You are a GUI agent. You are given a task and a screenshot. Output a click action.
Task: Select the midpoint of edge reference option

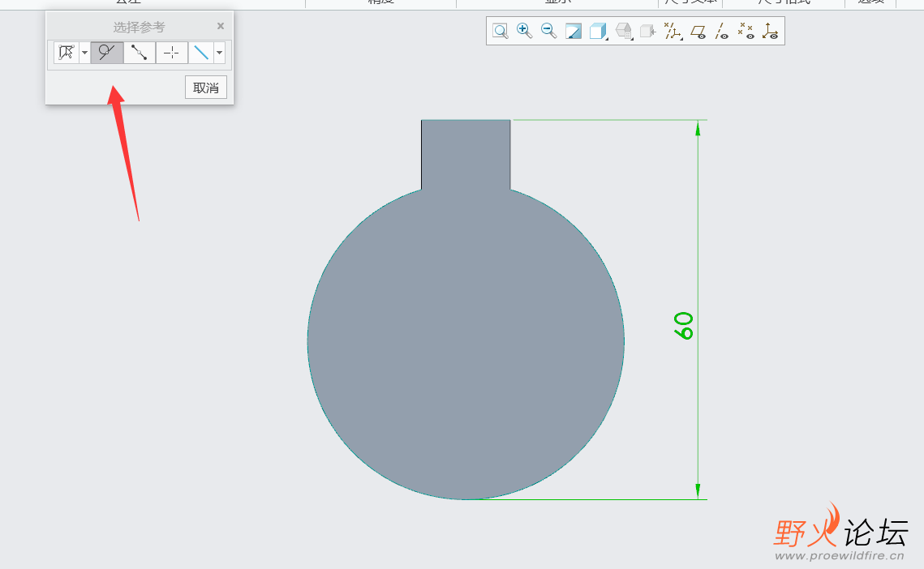tap(140, 53)
